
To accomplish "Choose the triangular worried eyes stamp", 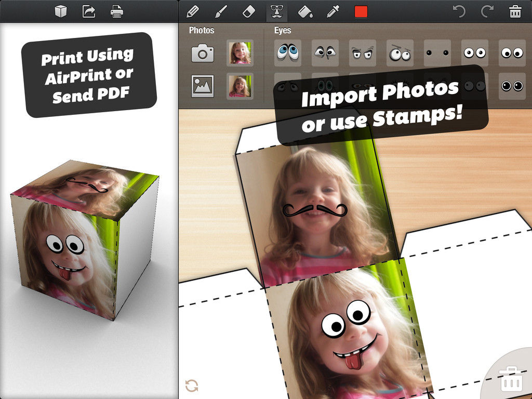I will (325, 52).
